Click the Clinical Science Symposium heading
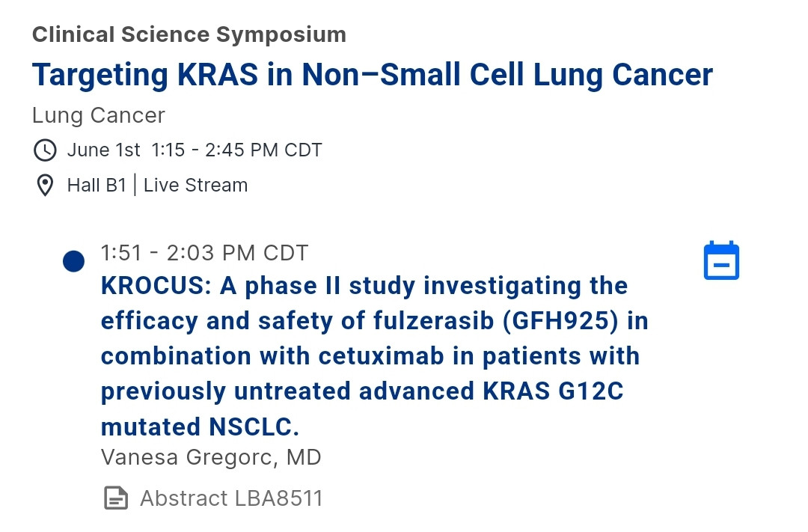Image resolution: width=808 pixels, height=532 pixels. tap(189, 34)
